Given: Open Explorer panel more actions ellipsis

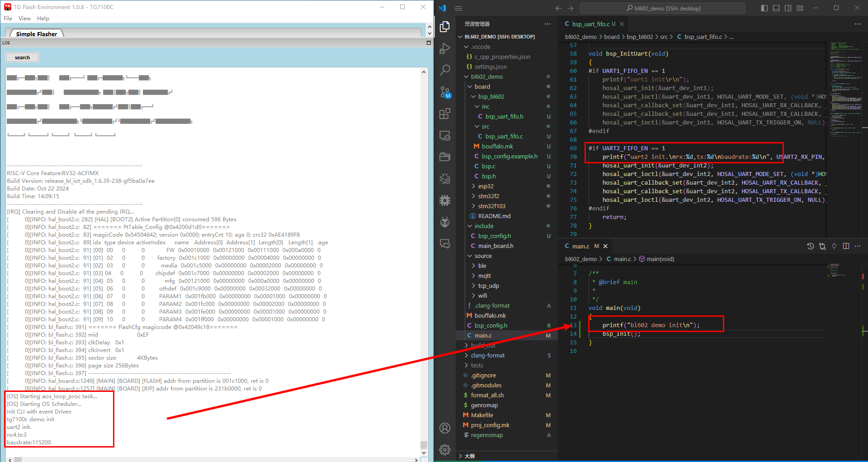Looking at the screenshot, I should [x=547, y=24].
